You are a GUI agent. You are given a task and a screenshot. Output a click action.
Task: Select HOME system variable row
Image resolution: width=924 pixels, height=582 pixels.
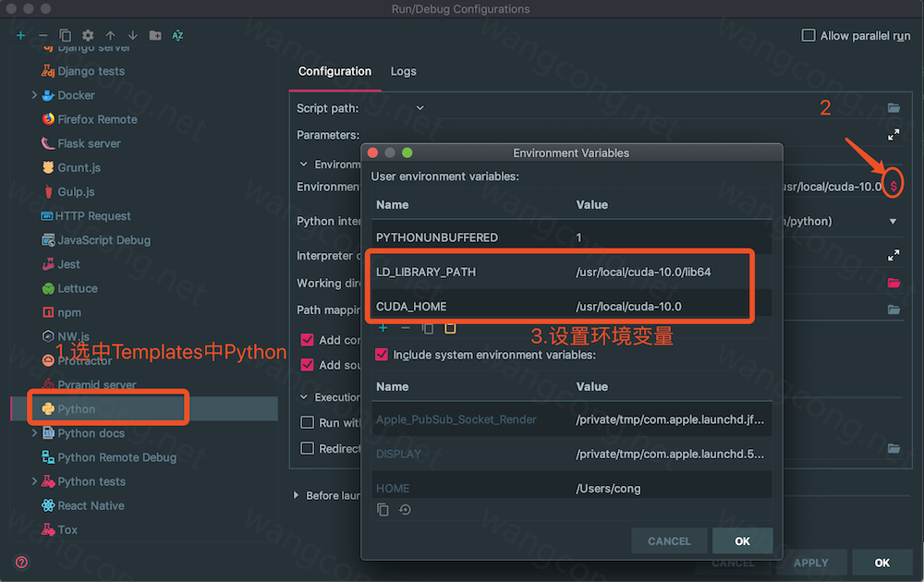[x=572, y=488]
